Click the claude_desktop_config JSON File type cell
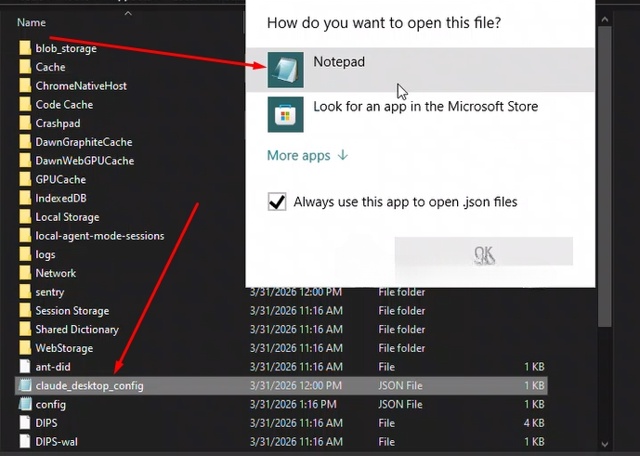Viewport: 640px width, 456px height. [400, 385]
